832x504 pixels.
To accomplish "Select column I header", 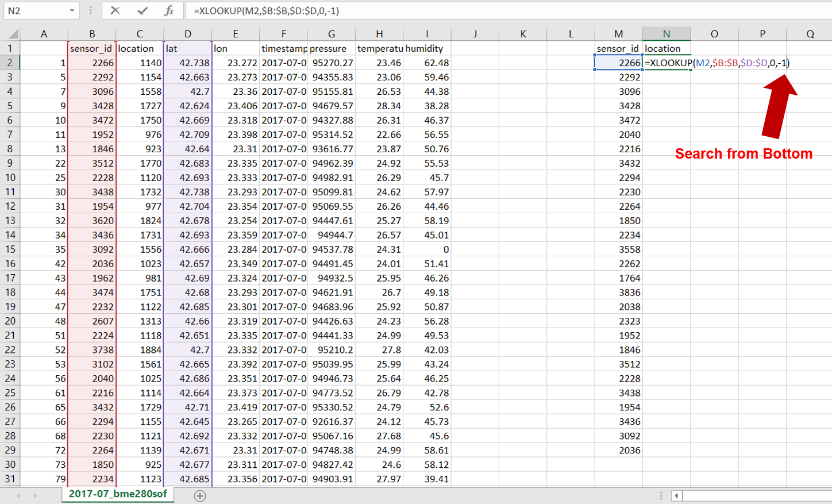I will coord(427,34).
